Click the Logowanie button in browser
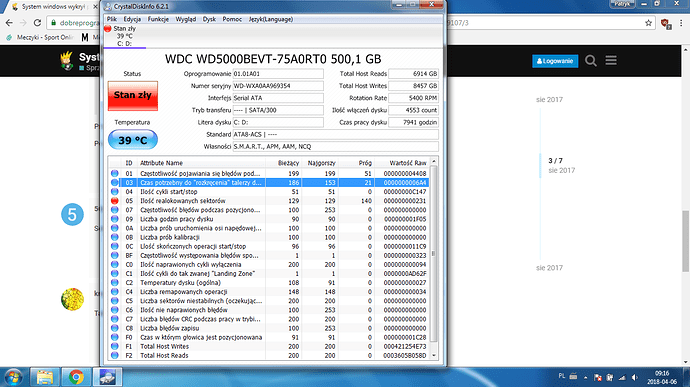Image resolution: width=690 pixels, height=387 pixels. click(x=555, y=61)
